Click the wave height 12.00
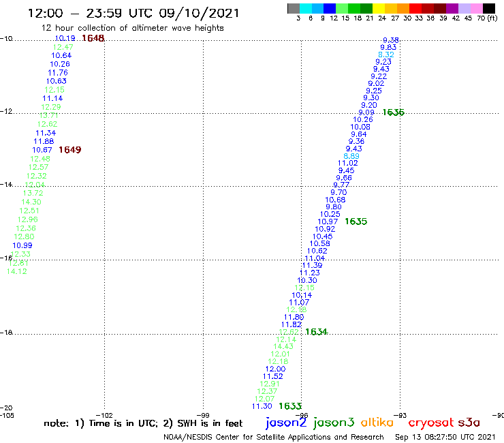This screenshot has height=443, width=504. [x=275, y=369]
